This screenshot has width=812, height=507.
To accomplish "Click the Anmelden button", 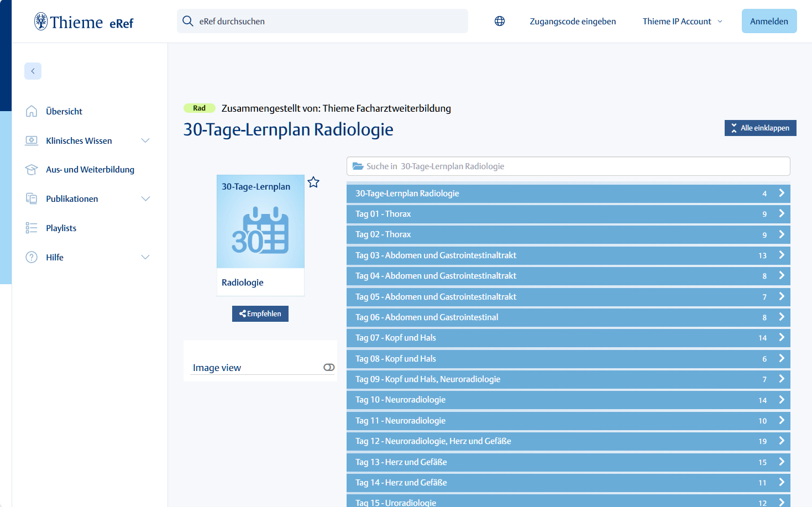I will [769, 21].
